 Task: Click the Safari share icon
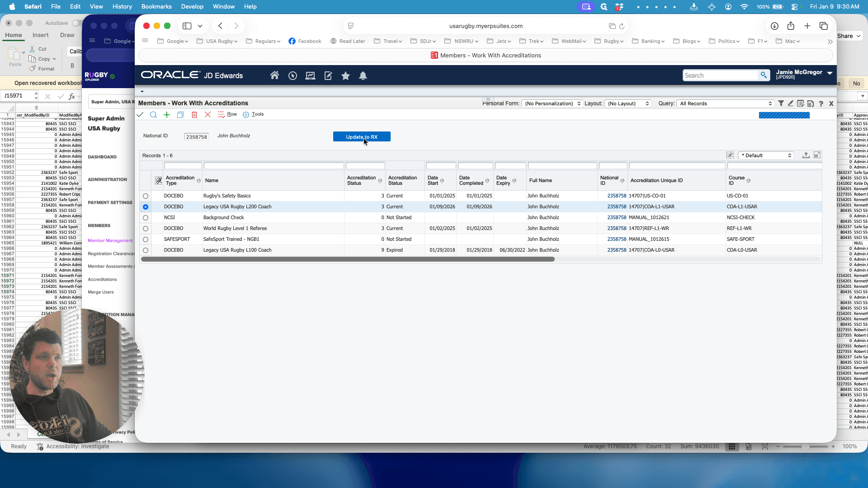(x=791, y=26)
